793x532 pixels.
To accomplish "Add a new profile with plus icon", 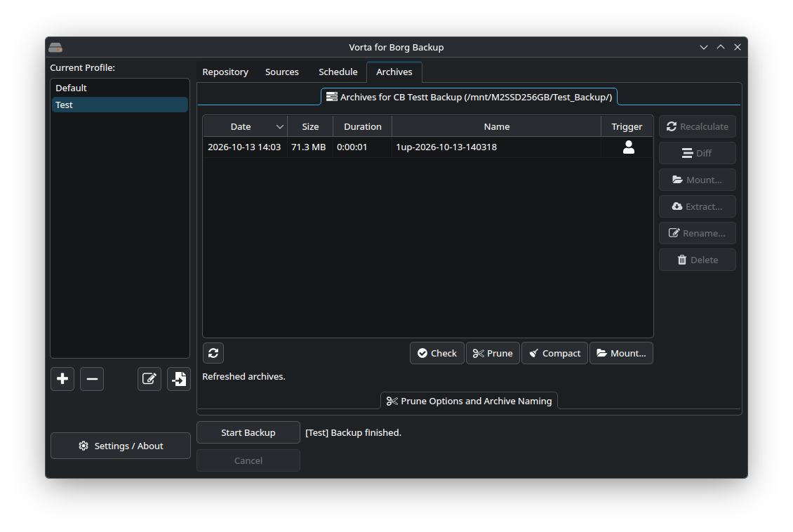I will [x=62, y=379].
